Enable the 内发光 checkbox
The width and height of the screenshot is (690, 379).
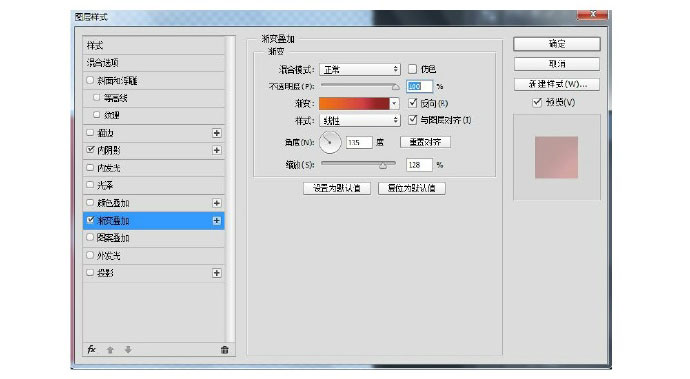pos(90,167)
